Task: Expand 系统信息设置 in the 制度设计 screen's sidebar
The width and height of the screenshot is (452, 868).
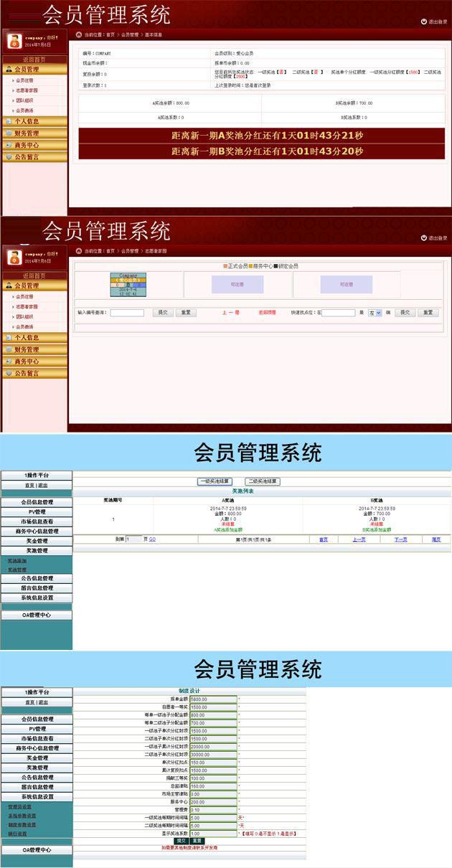Action: [x=37, y=796]
